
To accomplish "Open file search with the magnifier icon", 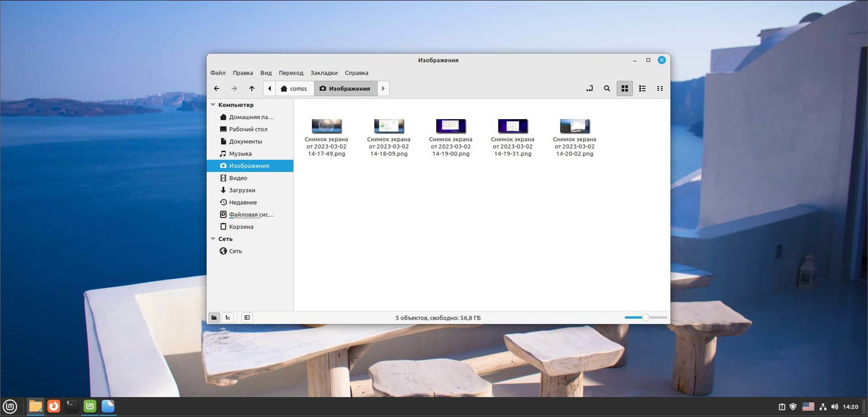I will 607,88.
